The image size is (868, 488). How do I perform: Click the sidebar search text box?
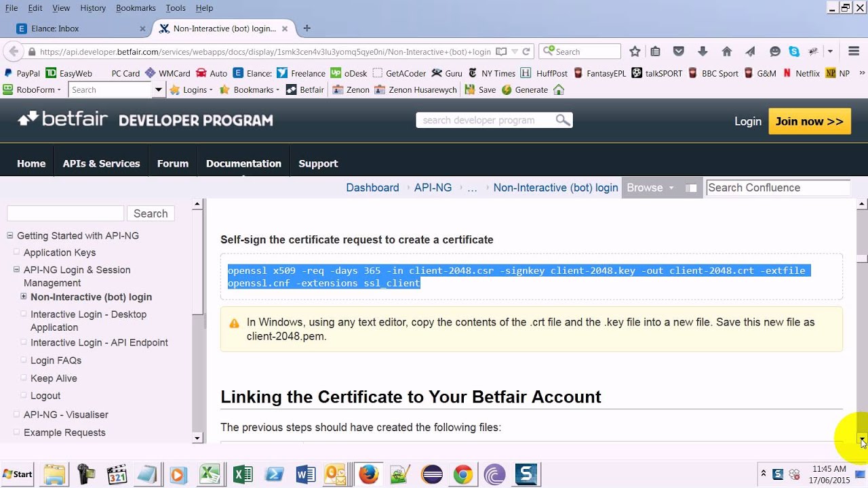tap(65, 213)
